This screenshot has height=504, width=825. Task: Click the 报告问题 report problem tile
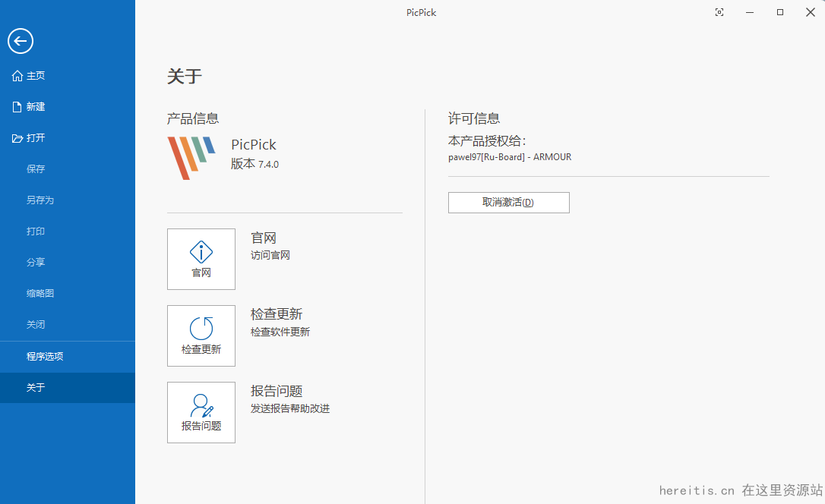201,413
